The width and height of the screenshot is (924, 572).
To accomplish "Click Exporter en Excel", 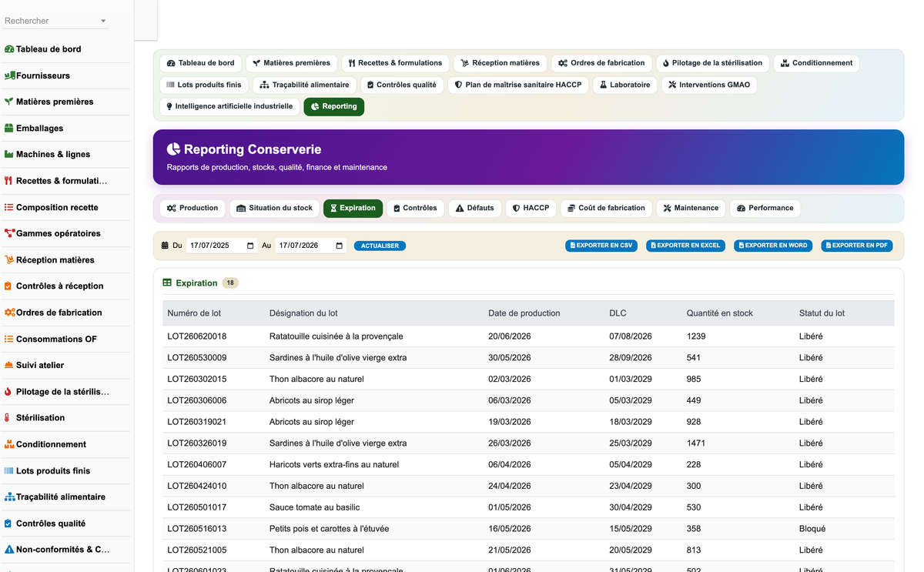I will 685,246.
